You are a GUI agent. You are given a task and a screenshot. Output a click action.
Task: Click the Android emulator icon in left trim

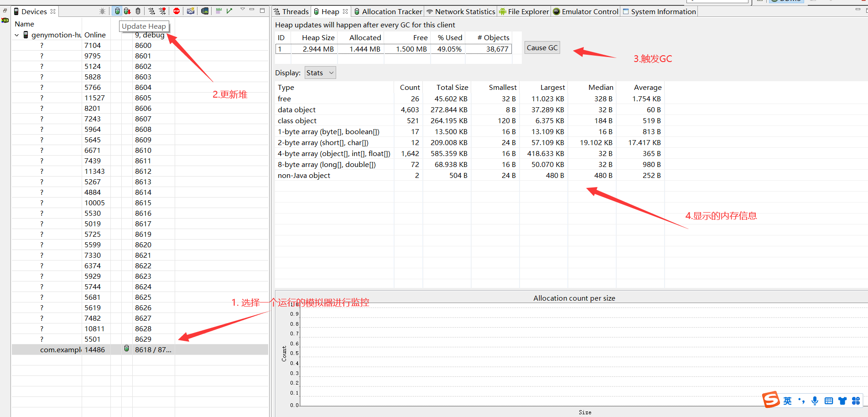[5, 20]
